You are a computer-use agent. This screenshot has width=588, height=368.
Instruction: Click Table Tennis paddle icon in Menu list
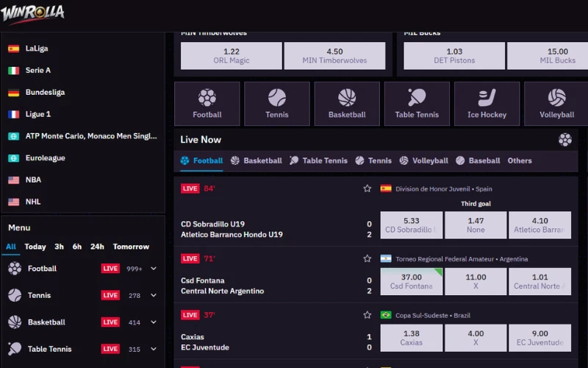(15, 349)
